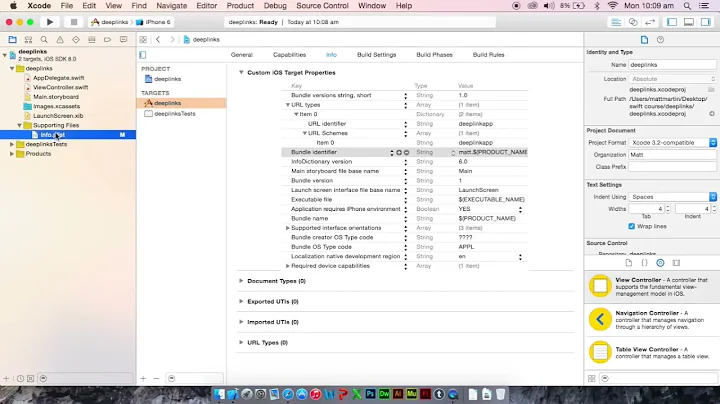Hide the project and targets list
This screenshot has height=404, width=720.
click(143, 55)
